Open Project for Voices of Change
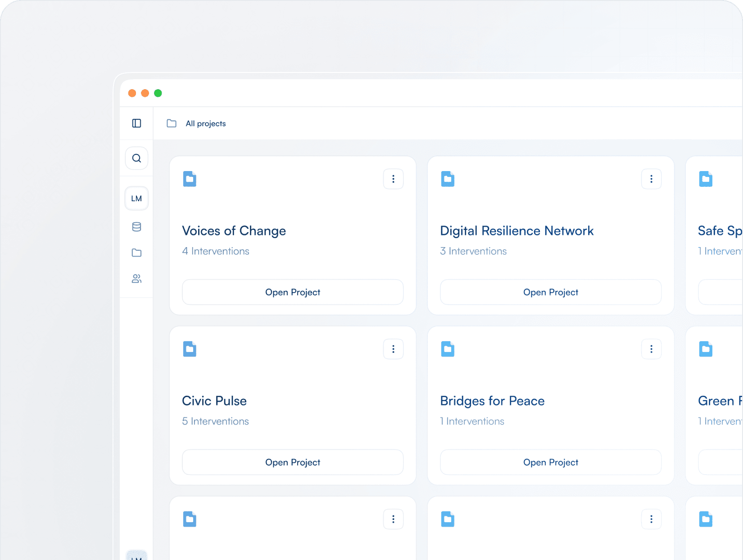This screenshot has height=560, width=743. coord(293,292)
